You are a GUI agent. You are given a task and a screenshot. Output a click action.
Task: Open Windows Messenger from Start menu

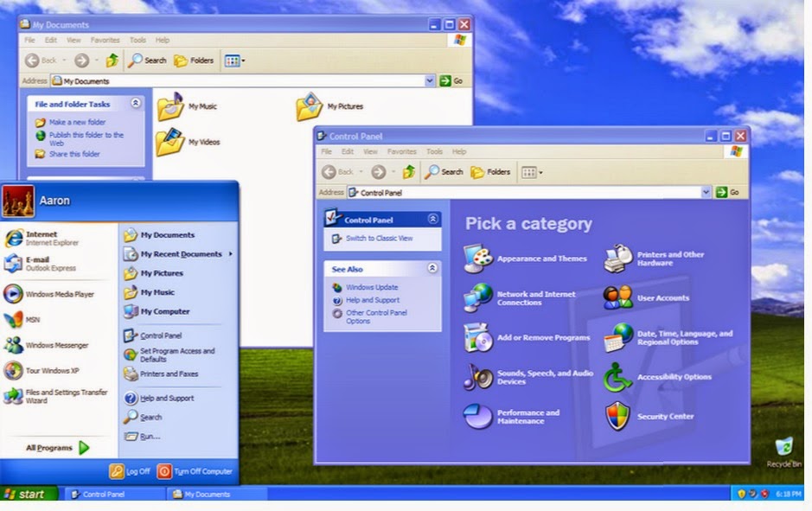tap(46, 345)
